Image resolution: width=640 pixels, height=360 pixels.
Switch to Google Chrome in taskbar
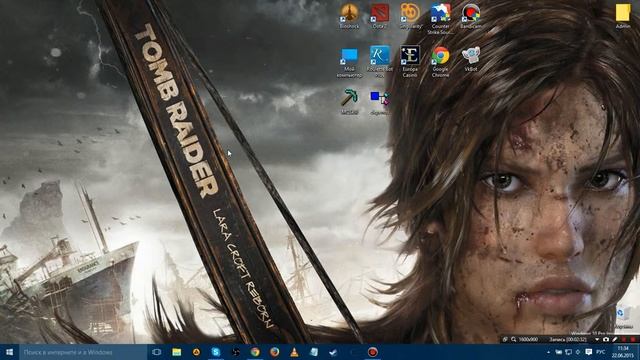[x=255, y=352]
